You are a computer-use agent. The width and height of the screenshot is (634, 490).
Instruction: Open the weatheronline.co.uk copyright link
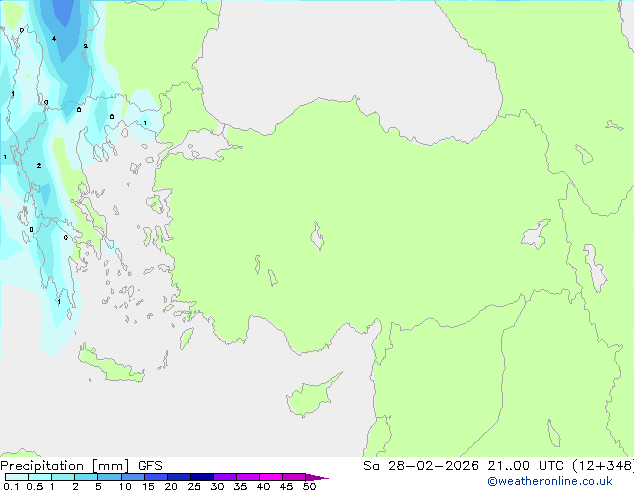pyautogui.click(x=549, y=481)
